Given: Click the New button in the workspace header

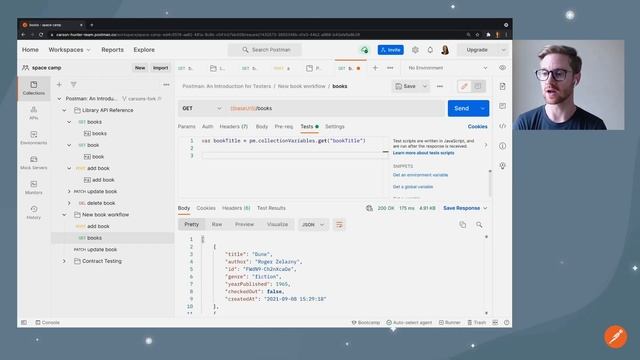Looking at the screenshot, I should click(140, 68).
